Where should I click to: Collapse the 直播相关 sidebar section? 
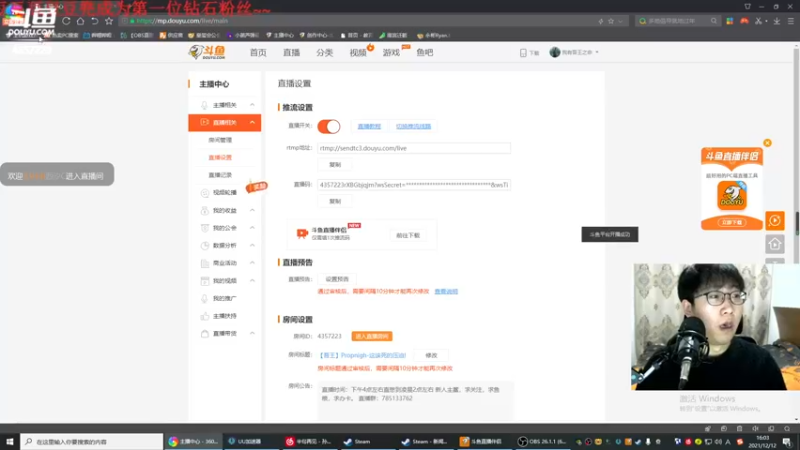252,122
